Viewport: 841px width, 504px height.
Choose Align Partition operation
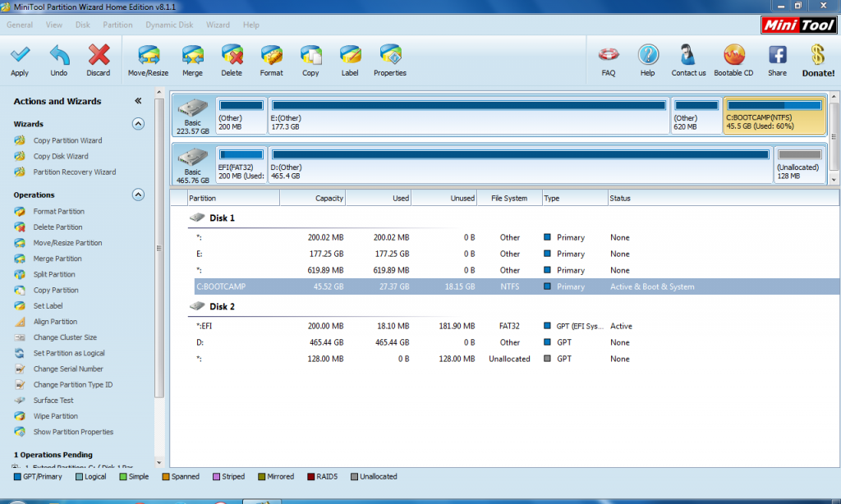(x=55, y=322)
